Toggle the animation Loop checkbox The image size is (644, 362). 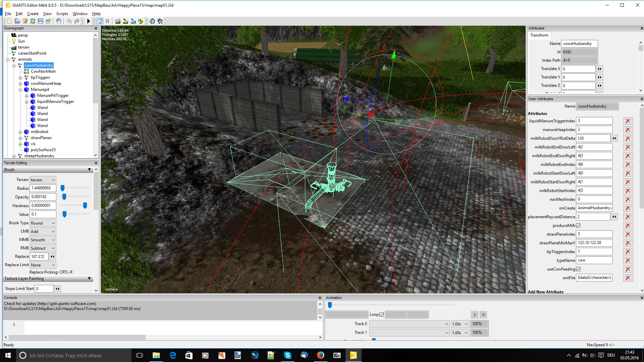[381, 315]
